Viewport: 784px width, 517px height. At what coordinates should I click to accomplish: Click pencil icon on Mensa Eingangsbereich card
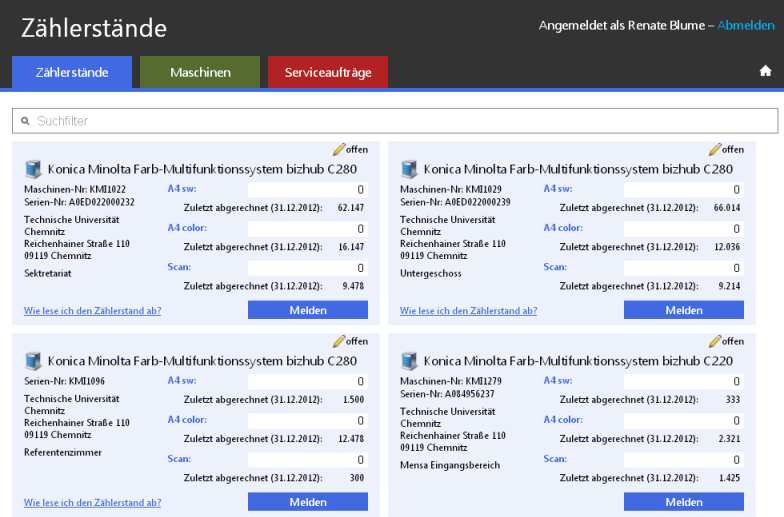715,341
